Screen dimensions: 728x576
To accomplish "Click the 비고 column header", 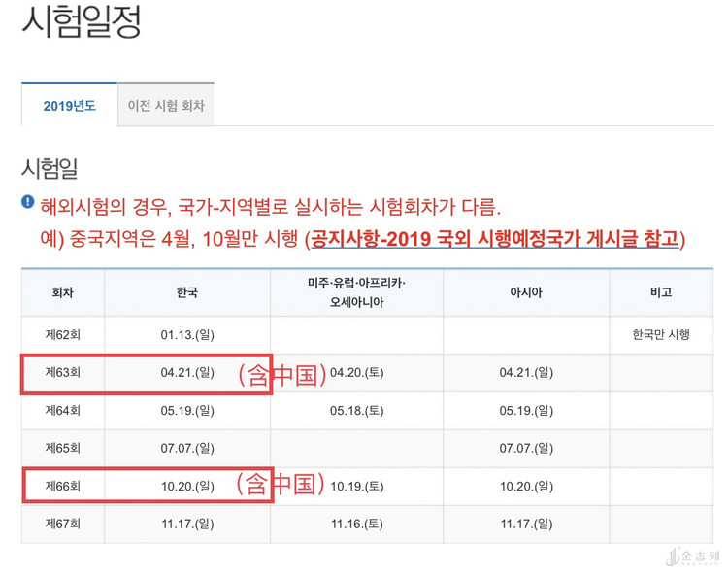I will tap(660, 292).
